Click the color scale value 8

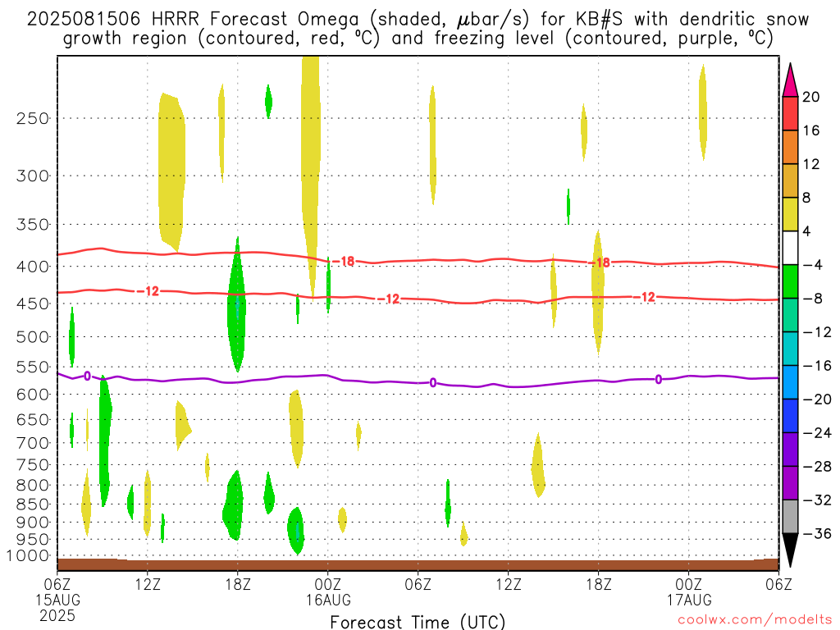[806, 198]
